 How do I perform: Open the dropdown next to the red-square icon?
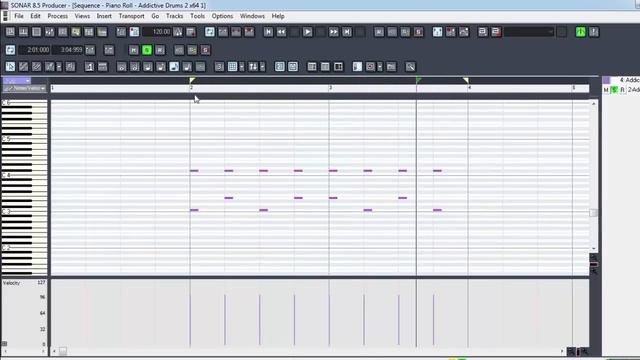pyautogui.click(x=380, y=67)
